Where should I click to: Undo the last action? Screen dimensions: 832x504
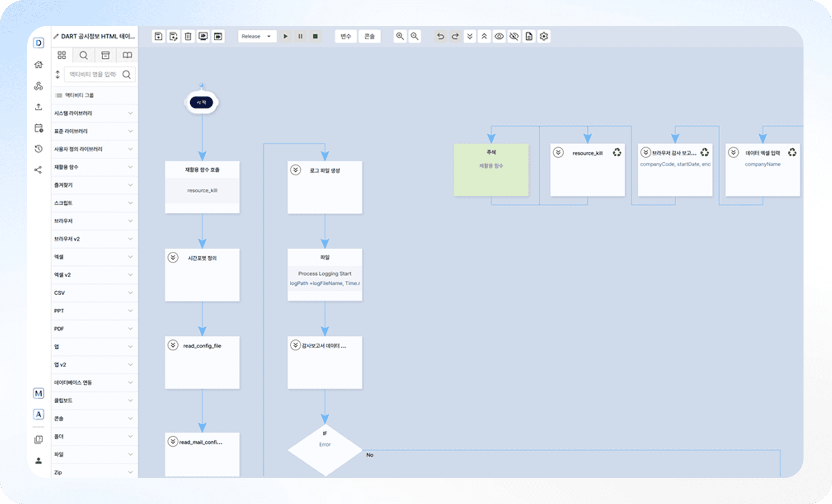click(x=440, y=36)
